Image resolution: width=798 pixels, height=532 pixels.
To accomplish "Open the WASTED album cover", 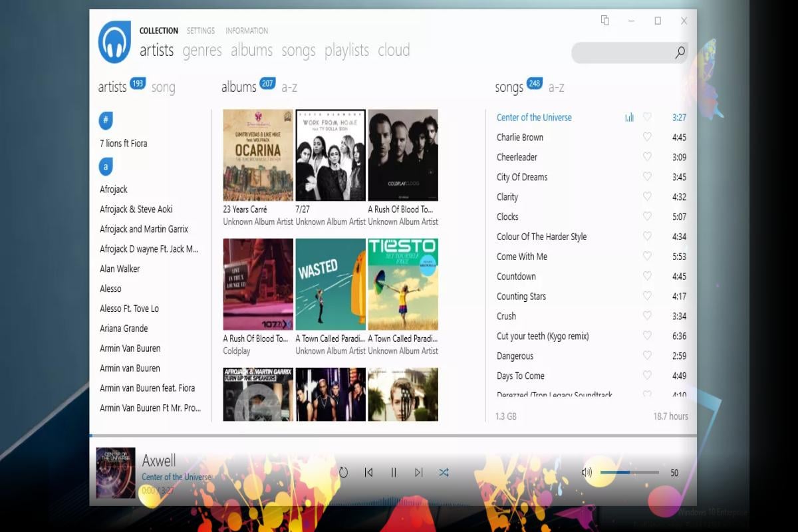I will 331,284.
